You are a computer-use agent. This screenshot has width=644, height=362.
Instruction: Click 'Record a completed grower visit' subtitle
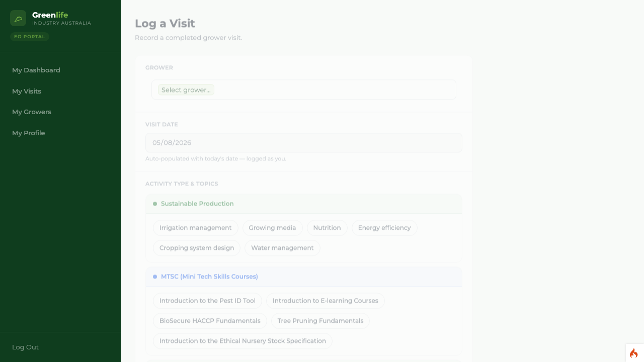pyautogui.click(x=189, y=38)
